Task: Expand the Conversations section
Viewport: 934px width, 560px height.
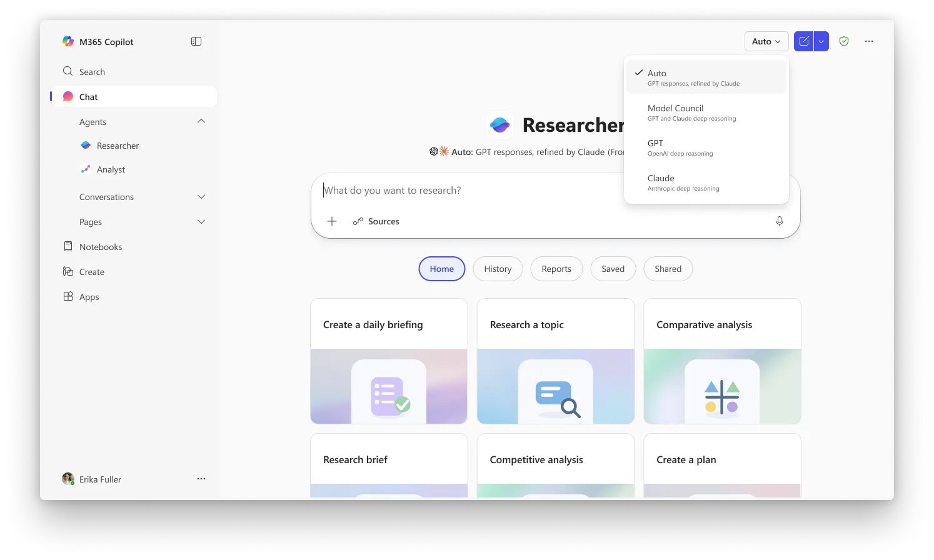Action: [x=201, y=196]
